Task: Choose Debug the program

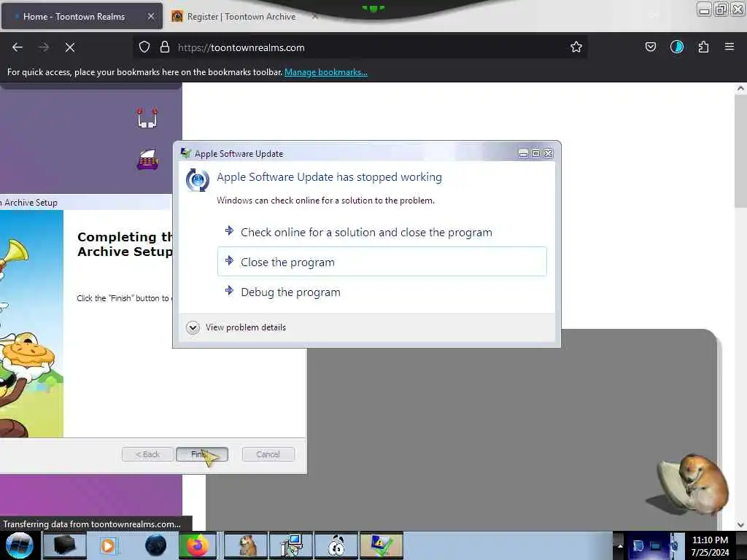Action: point(382,292)
